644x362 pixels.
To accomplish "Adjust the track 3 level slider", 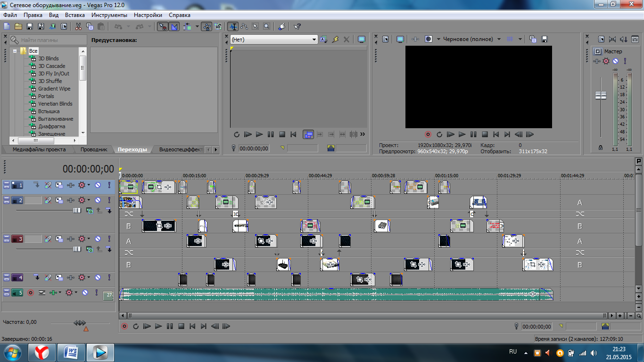I will (77, 249).
